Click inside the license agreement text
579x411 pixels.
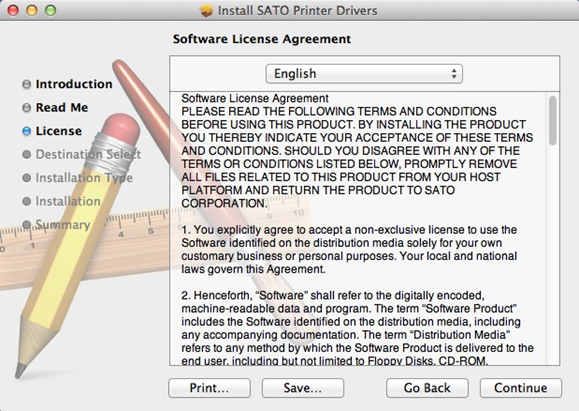pyautogui.click(x=357, y=229)
